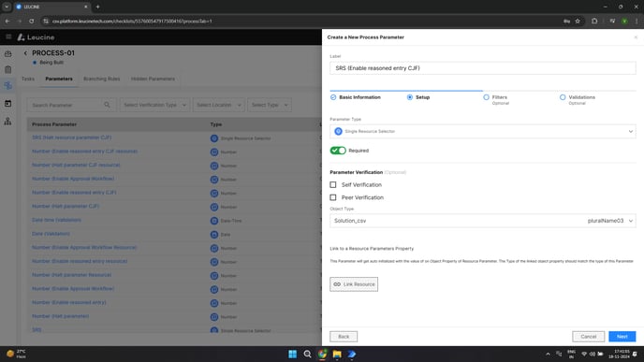This screenshot has height=362, width=644.
Task: Click the Link Resource button
Action: (354, 284)
